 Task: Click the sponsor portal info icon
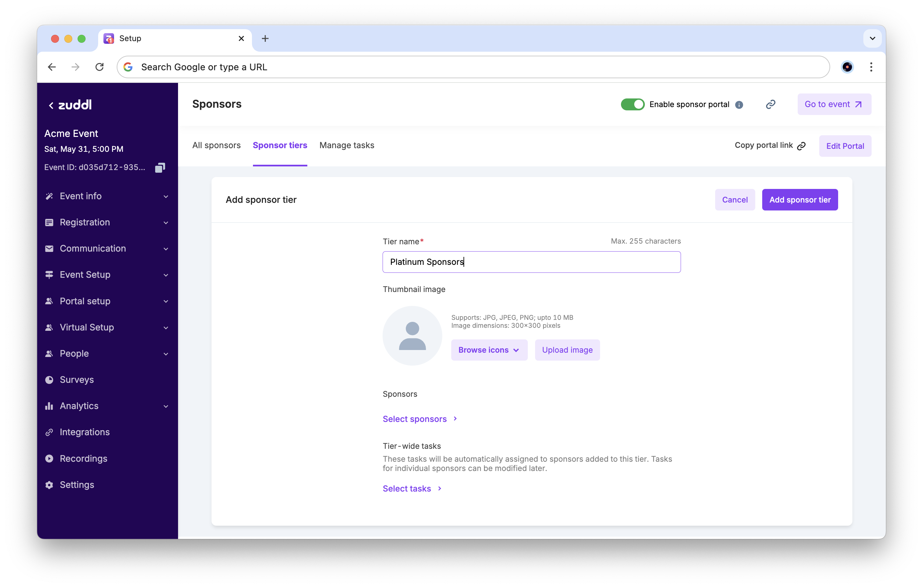pos(739,105)
